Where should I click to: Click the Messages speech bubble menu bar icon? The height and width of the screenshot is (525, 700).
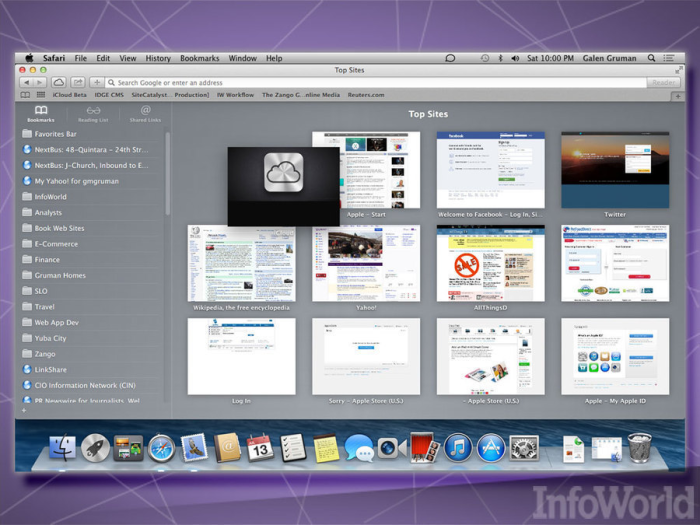450,58
